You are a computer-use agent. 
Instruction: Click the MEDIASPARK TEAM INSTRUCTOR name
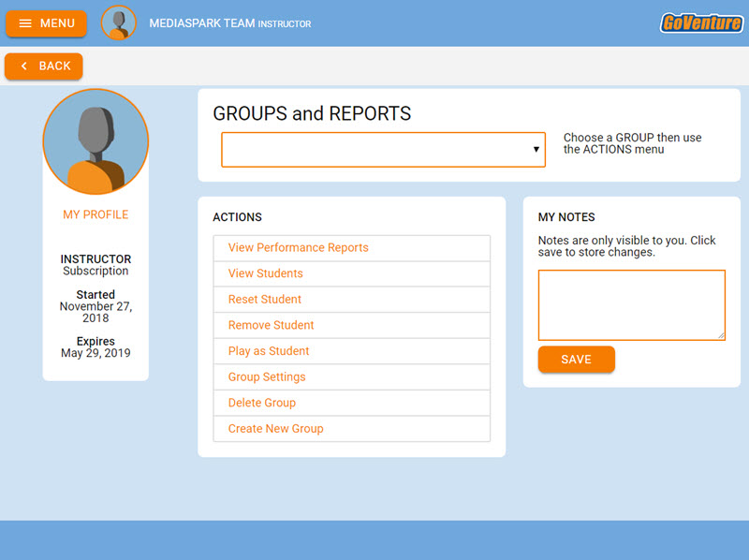[x=229, y=23]
